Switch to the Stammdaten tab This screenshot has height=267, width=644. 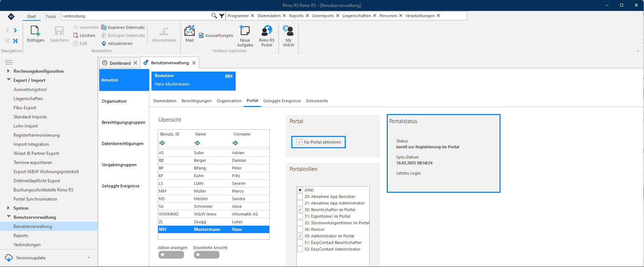pos(165,101)
